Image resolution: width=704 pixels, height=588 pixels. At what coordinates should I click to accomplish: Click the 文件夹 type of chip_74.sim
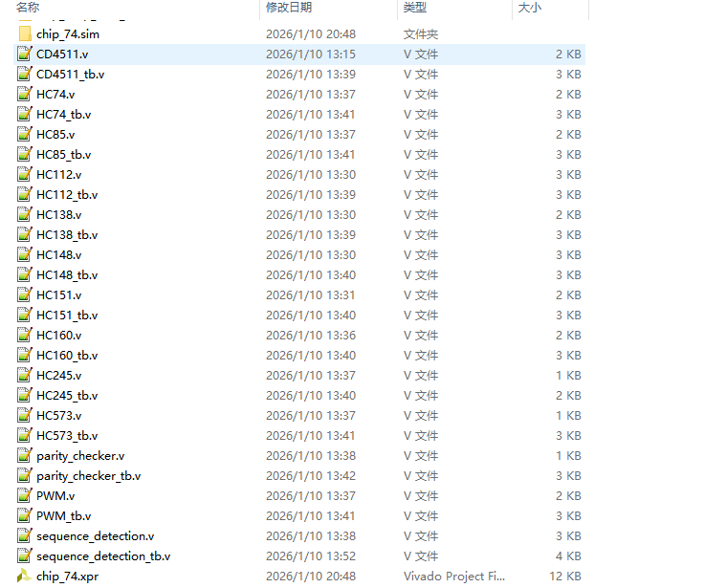pos(421,34)
